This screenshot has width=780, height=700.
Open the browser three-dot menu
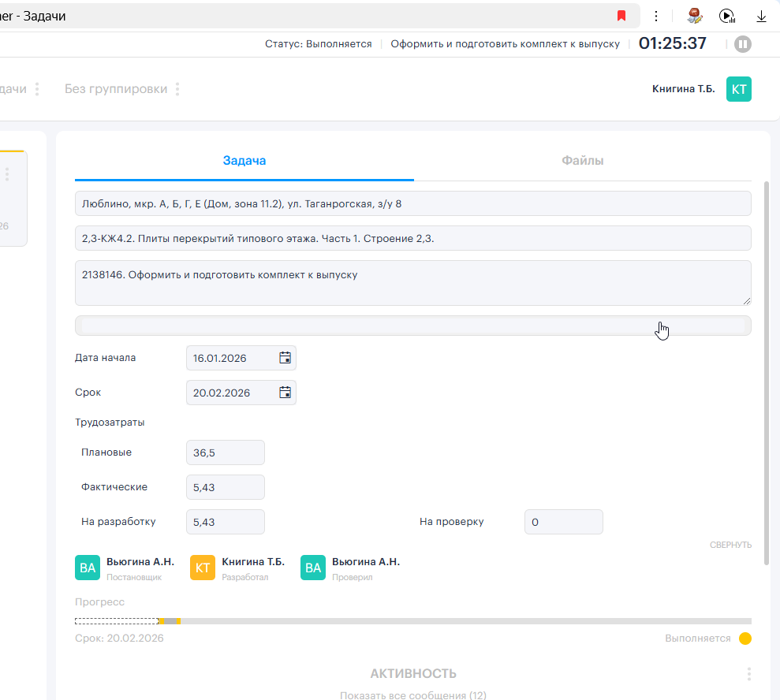656,16
